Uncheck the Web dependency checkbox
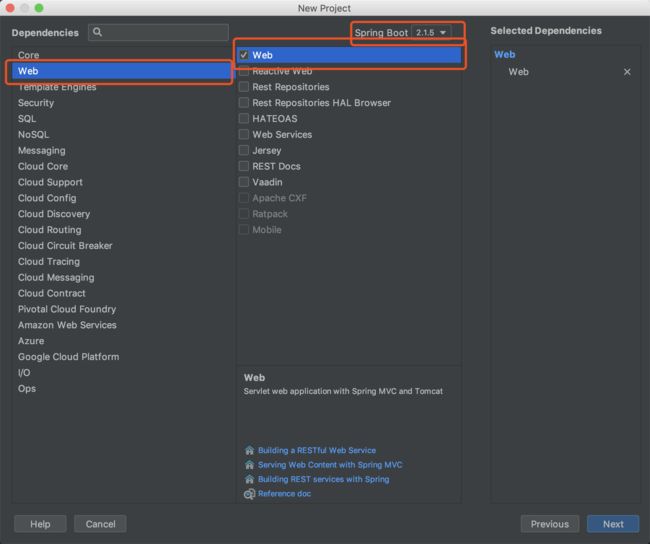 244,55
